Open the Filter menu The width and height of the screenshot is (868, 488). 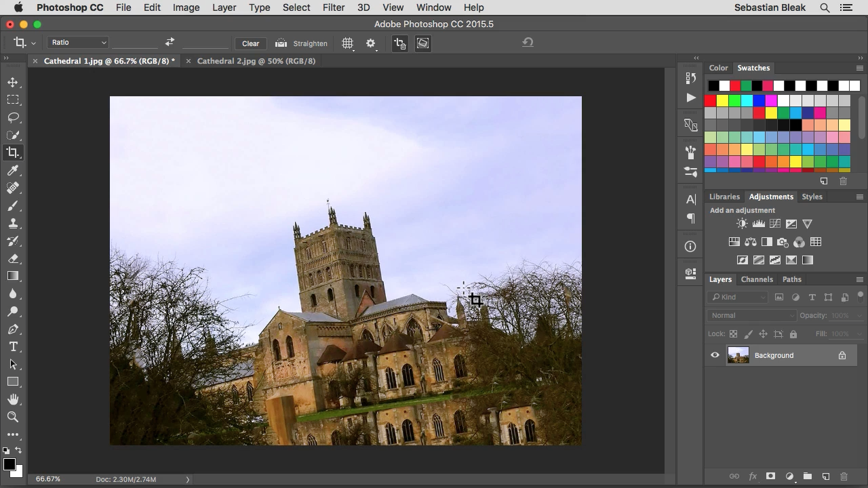point(333,7)
